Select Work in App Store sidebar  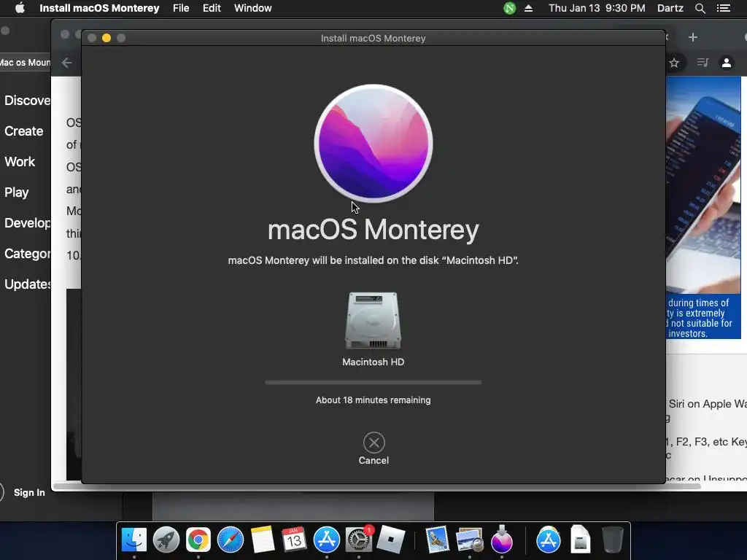click(20, 161)
